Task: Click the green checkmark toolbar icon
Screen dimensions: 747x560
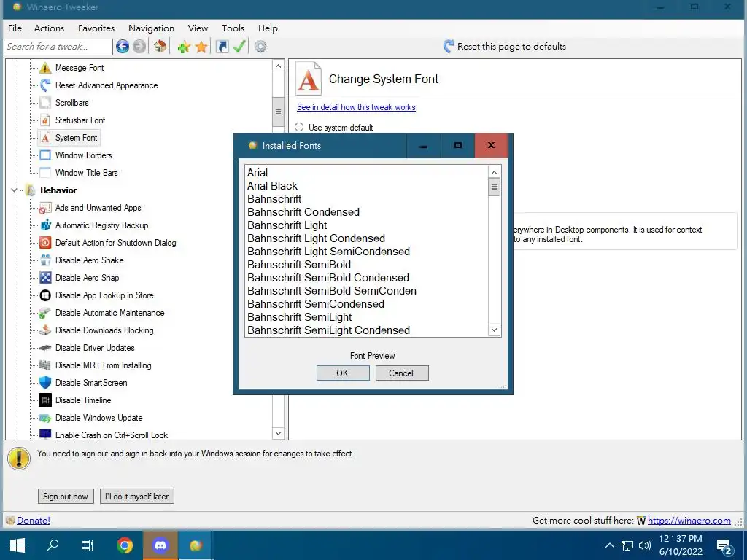Action: (x=239, y=46)
